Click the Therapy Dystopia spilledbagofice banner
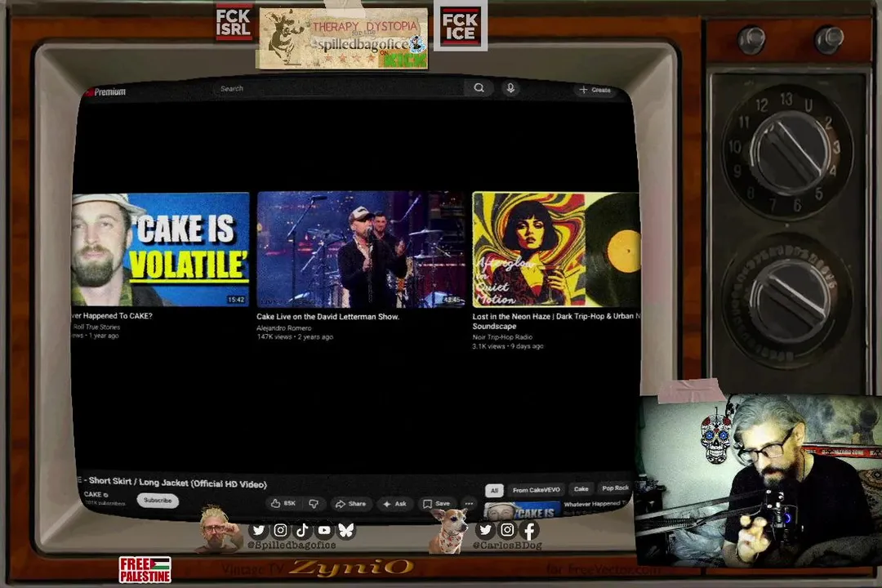The height and width of the screenshot is (588, 882). coord(342,38)
